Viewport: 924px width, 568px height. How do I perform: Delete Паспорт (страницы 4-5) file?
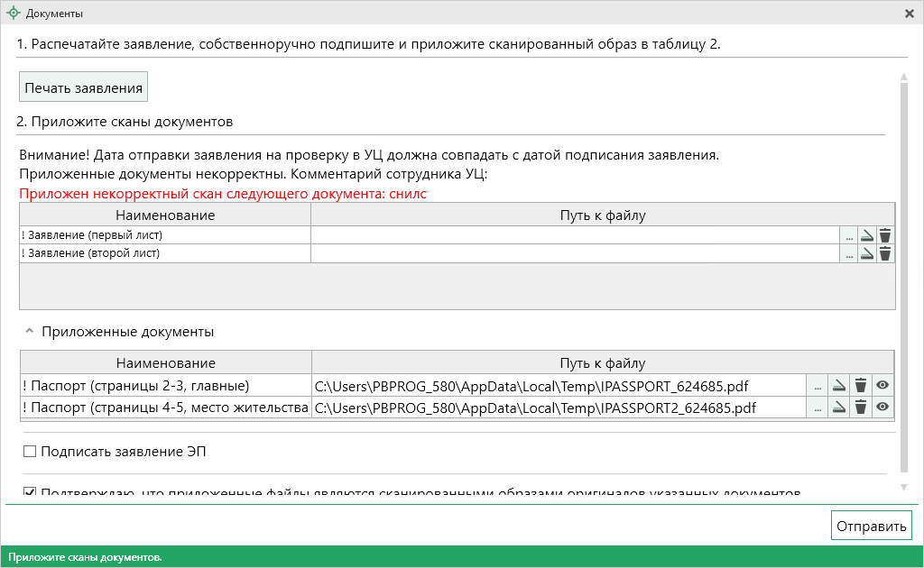click(861, 408)
